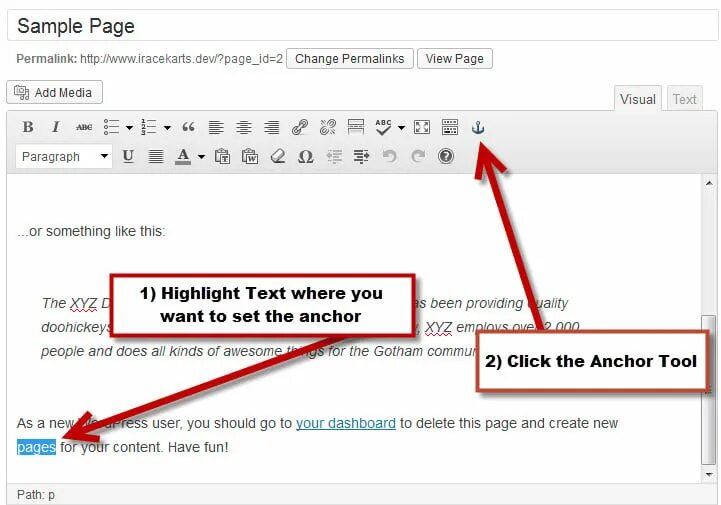The image size is (721, 505).
Task: Decrease indent (outdent)
Action: [334, 156]
